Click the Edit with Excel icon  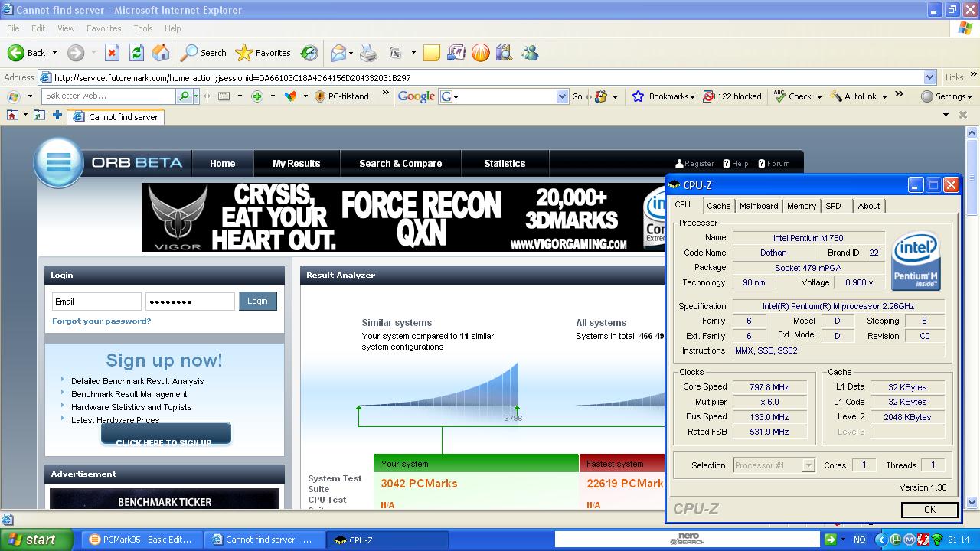point(395,53)
